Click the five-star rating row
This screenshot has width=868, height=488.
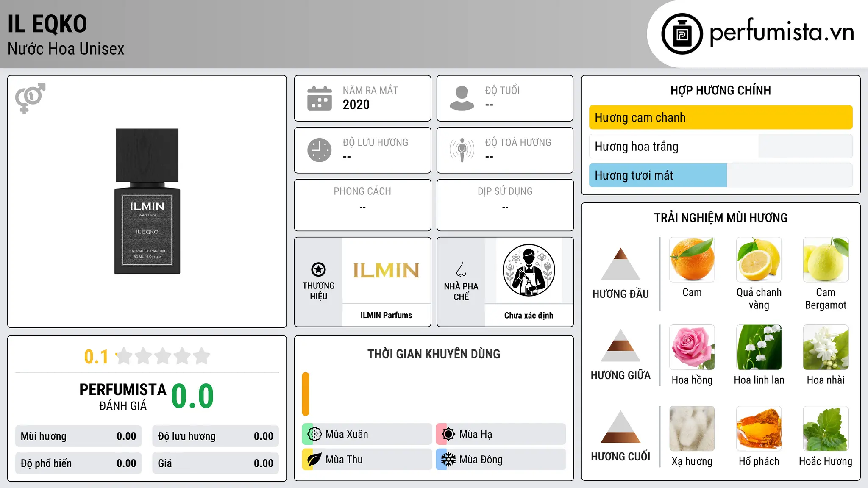[x=163, y=356]
